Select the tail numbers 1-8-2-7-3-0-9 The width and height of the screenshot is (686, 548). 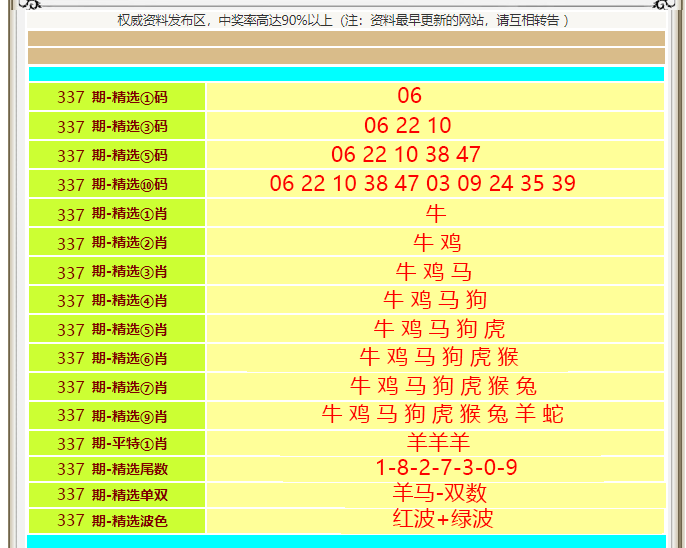point(446,468)
